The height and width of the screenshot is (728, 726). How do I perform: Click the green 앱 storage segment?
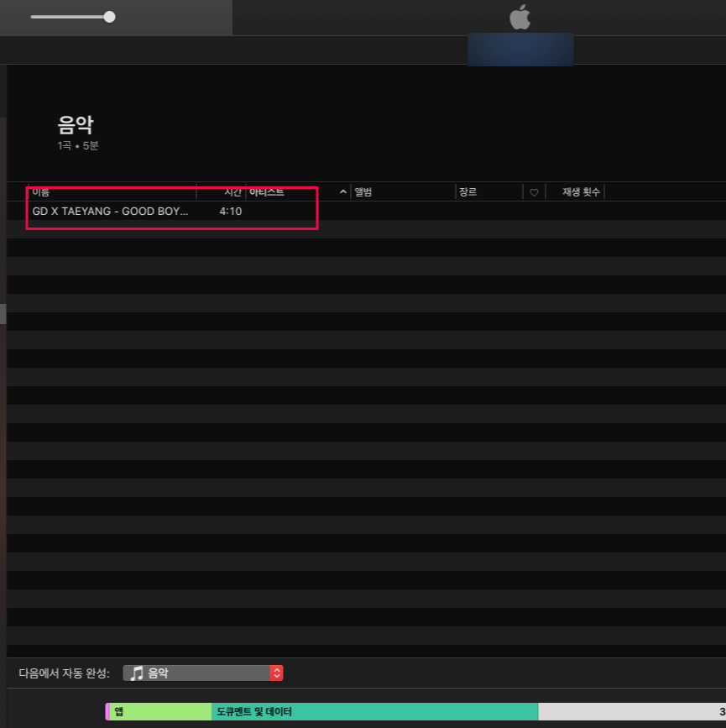tap(160, 711)
